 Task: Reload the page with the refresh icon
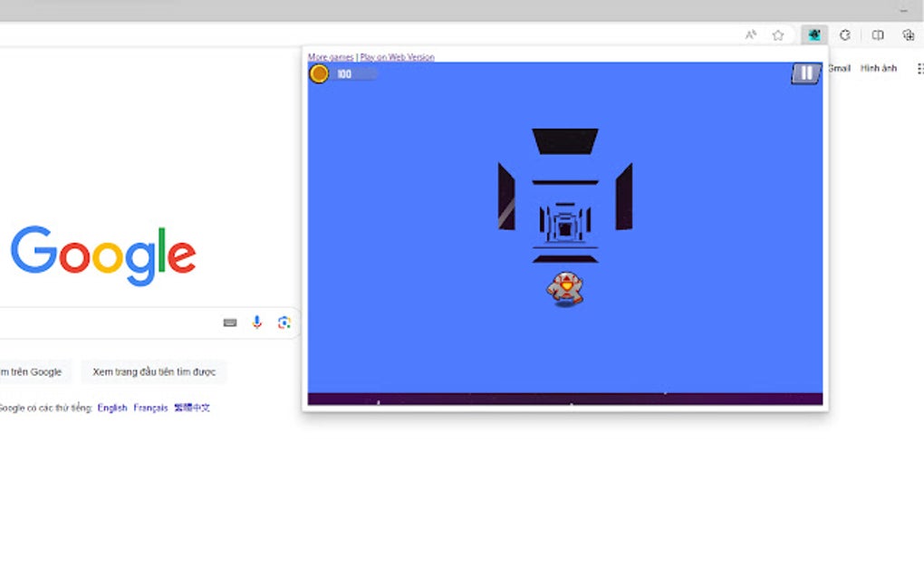844,34
